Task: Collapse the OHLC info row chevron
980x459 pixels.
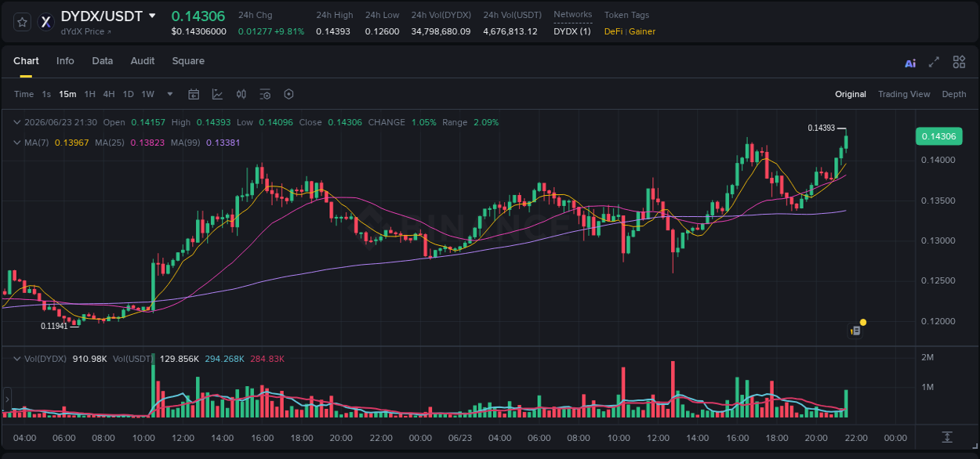Action: (17, 122)
